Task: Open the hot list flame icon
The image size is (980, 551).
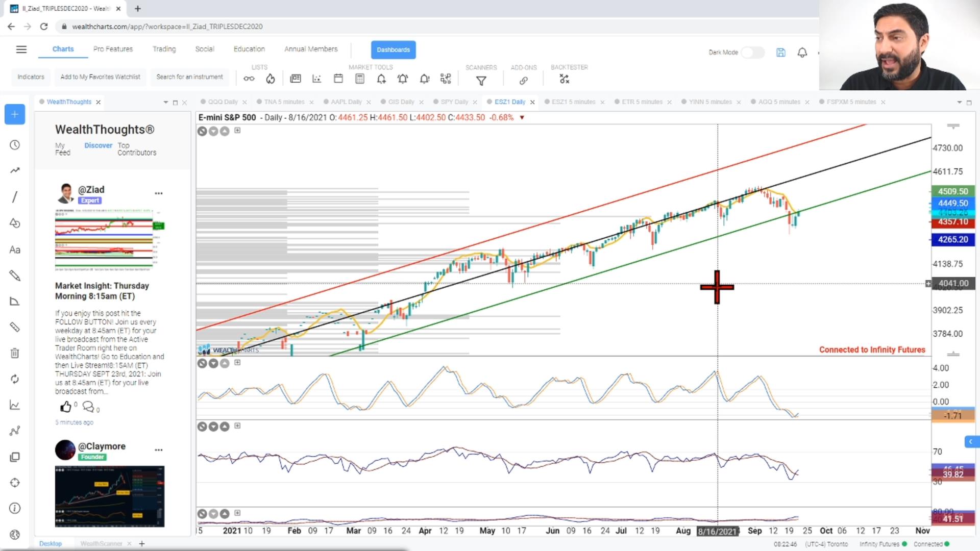Action: pyautogui.click(x=271, y=79)
